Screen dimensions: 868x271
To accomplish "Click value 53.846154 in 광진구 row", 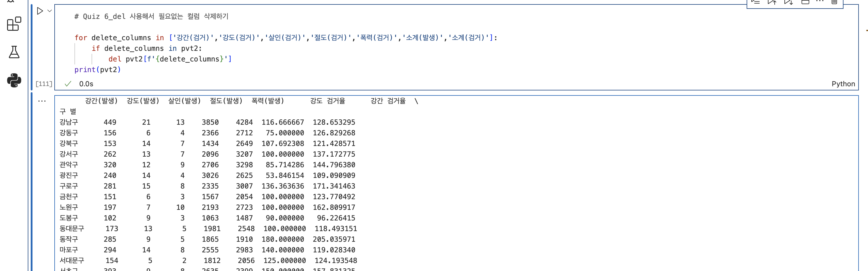I will pyautogui.click(x=285, y=175).
